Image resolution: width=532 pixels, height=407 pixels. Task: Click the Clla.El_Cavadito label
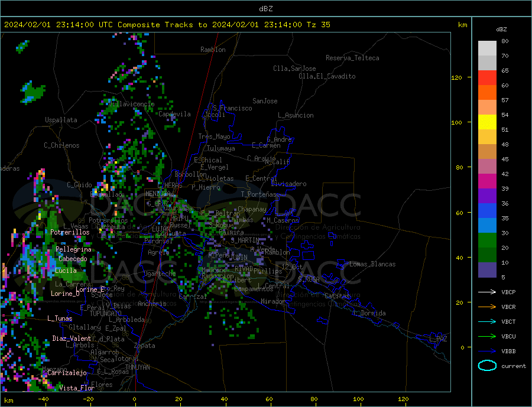coord(327,76)
